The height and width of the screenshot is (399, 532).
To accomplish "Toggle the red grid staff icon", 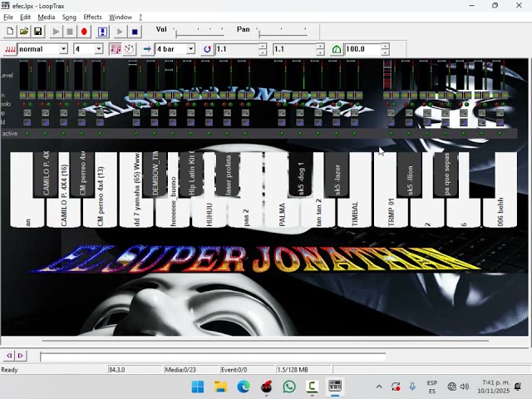I will (x=115, y=49).
